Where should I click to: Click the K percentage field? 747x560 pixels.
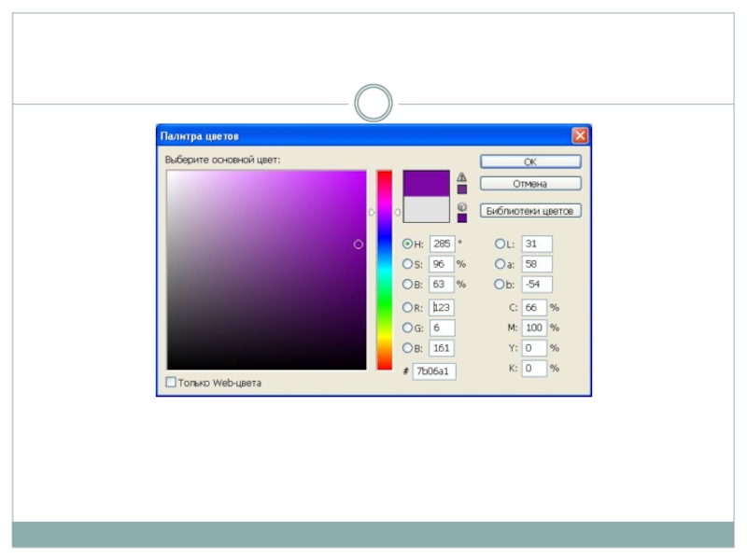pos(534,368)
